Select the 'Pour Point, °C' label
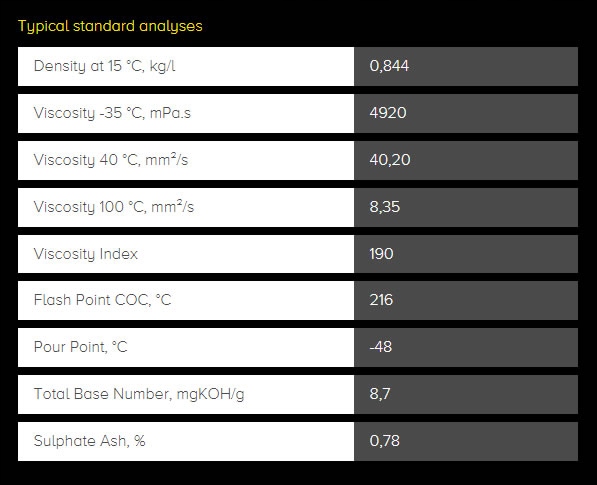Viewport: 597px width, 485px height. (80, 347)
